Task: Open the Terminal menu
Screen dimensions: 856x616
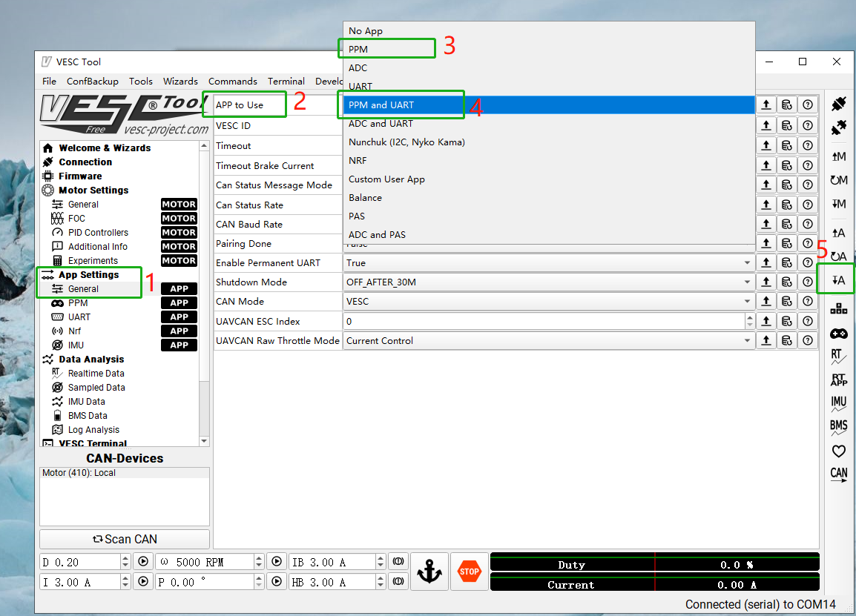Action: tap(286, 82)
